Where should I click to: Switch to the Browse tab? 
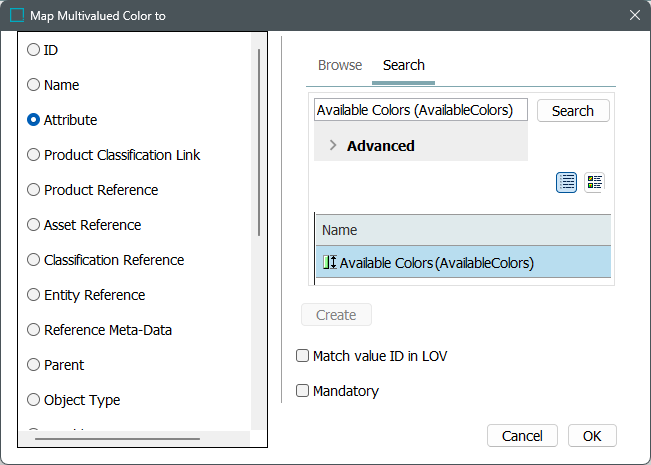click(x=340, y=65)
